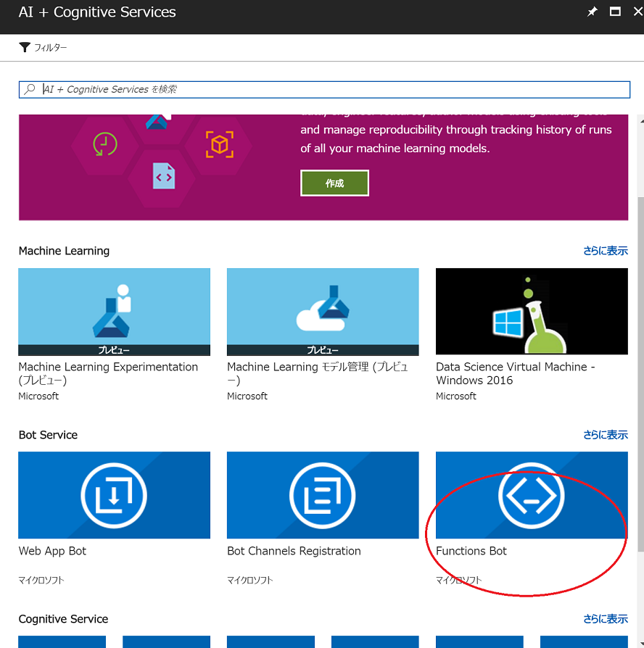Select the Functions Bot icon

coord(532,495)
